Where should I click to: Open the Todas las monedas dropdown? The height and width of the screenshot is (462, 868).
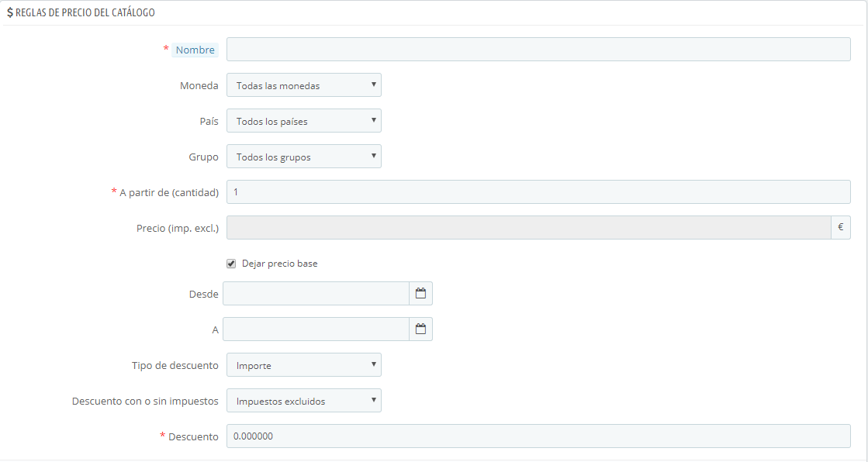303,84
